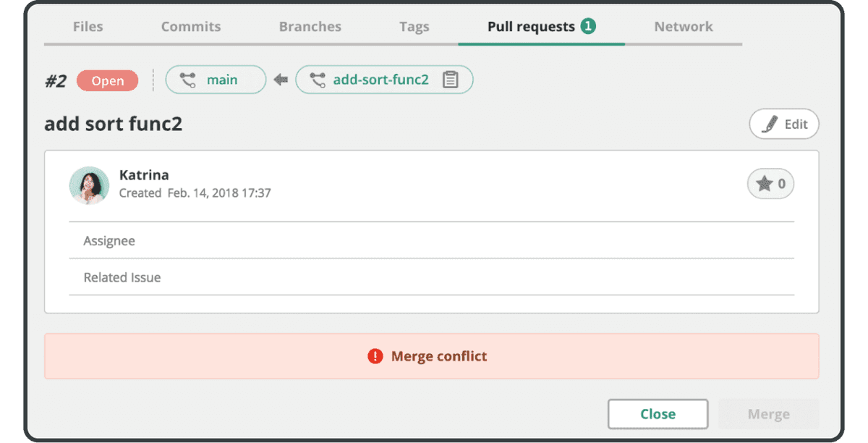Click the main branch icon
868x443 pixels.
188,80
